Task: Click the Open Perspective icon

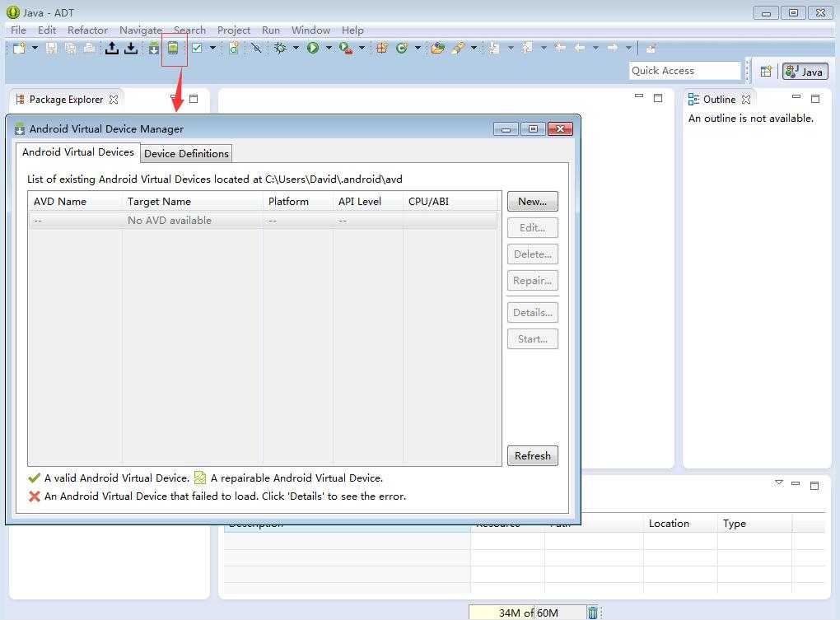Action: 766,71
